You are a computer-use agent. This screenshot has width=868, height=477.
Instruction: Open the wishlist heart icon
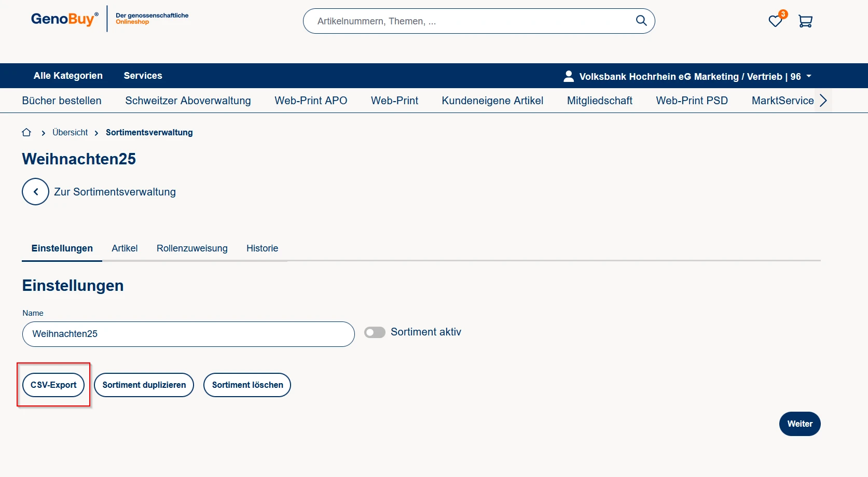coord(775,21)
